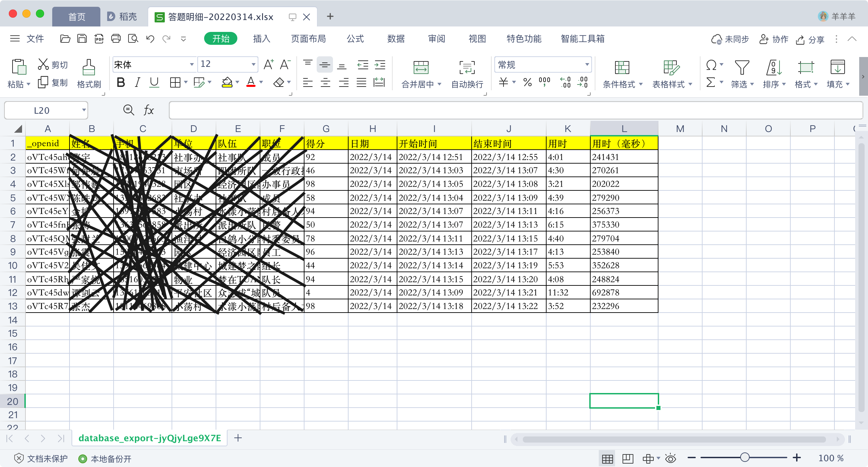This screenshot has width=868, height=467.
Task: Switch to the 插入 ribbon tab
Action: click(261, 39)
